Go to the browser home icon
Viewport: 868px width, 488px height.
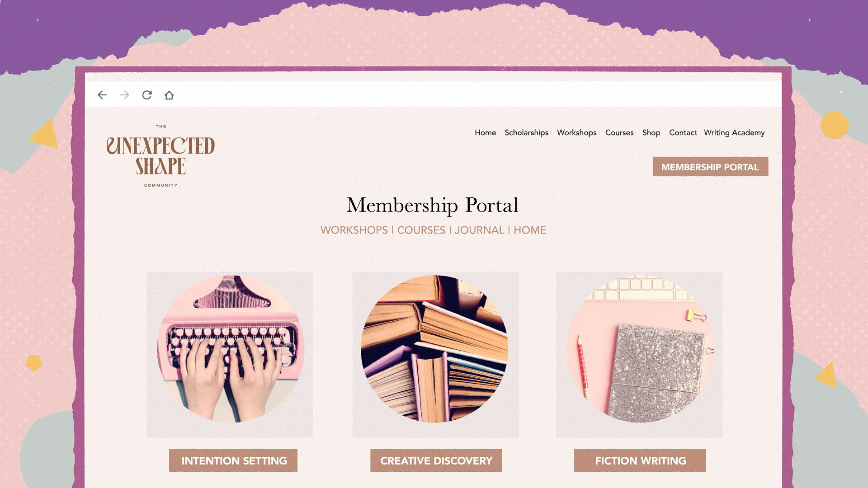(x=169, y=95)
